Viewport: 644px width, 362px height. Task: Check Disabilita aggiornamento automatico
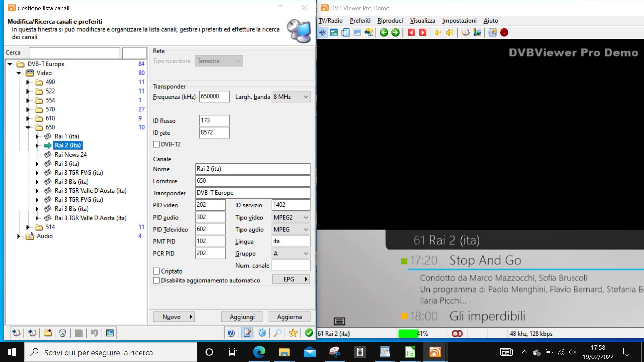pos(156,280)
